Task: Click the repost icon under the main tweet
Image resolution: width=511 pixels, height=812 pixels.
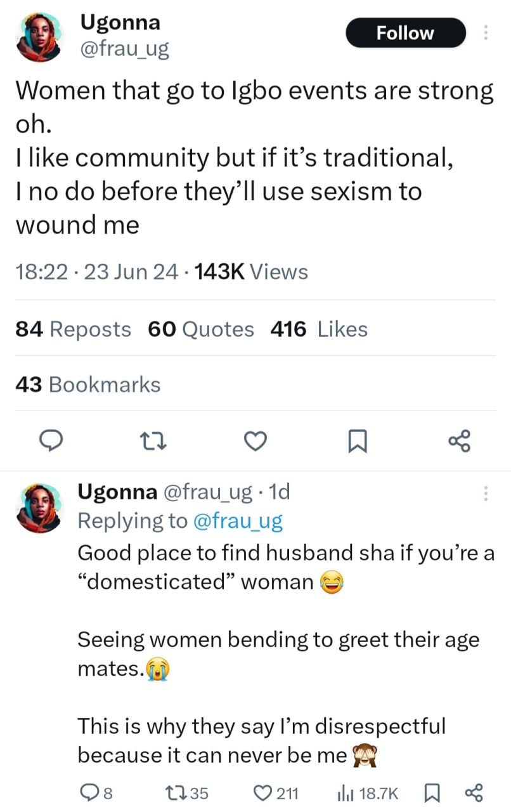Action: tap(153, 440)
